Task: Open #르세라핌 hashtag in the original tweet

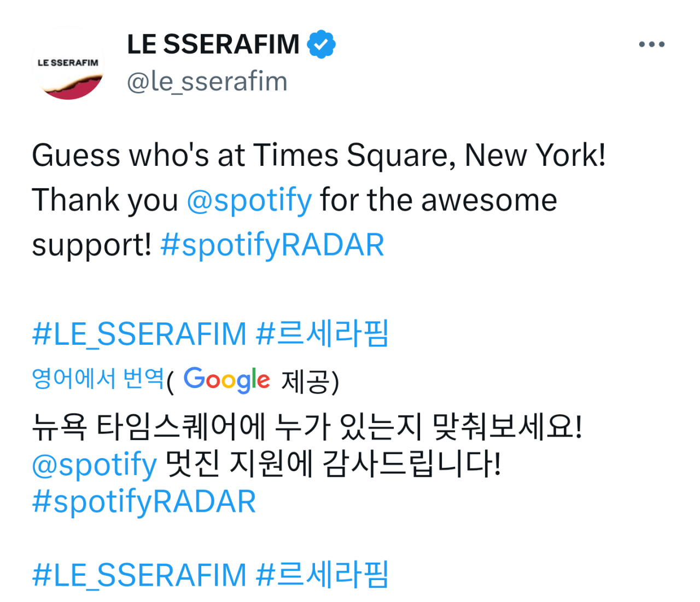Action: (322, 334)
